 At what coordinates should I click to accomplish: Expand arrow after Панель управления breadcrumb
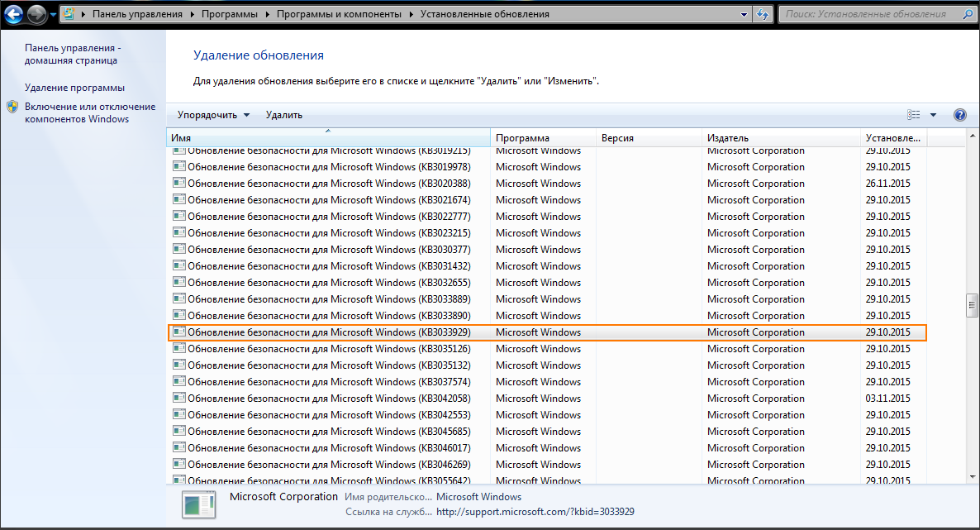coord(193,14)
